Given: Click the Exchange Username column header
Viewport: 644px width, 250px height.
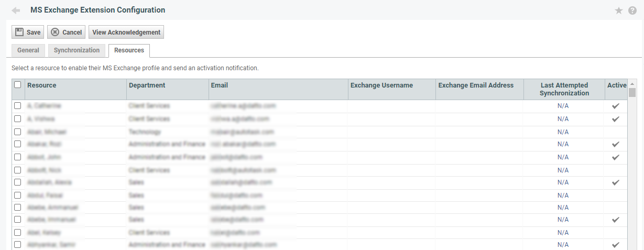Looking at the screenshot, I should point(381,85).
